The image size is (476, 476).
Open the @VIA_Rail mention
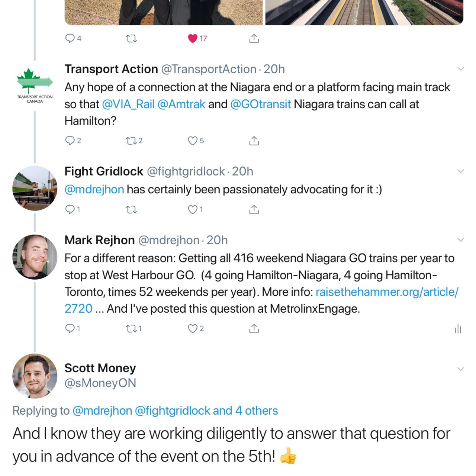128,104
